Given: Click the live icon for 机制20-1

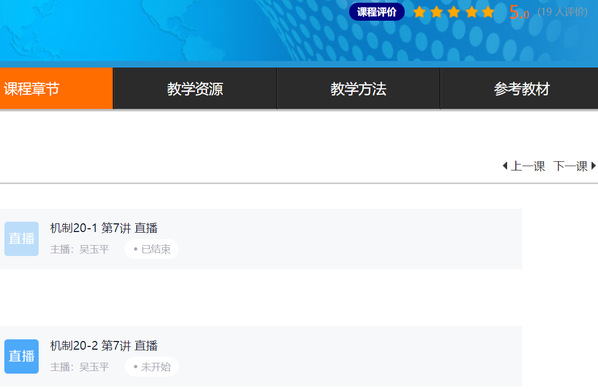Looking at the screenshot, I should 21,239.
